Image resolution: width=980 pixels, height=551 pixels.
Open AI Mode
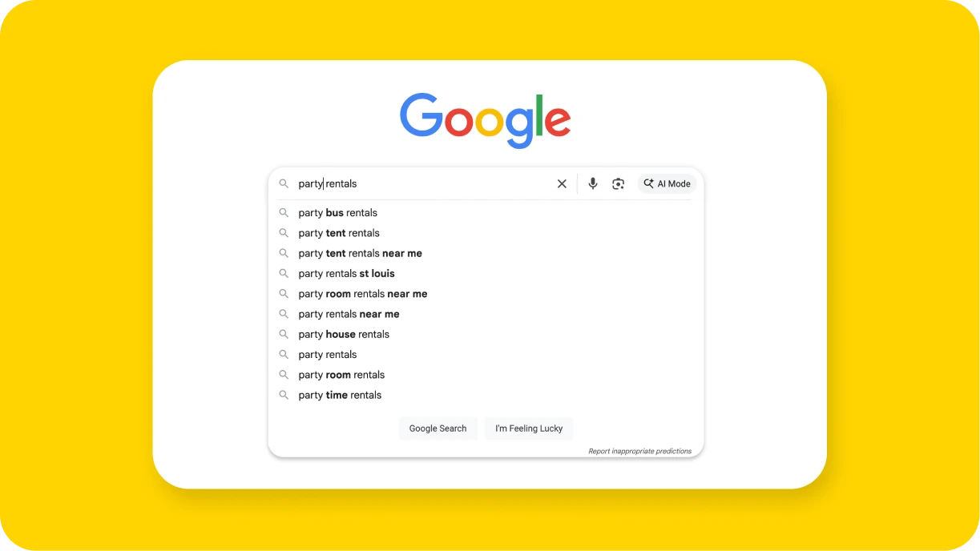[667, 183]
